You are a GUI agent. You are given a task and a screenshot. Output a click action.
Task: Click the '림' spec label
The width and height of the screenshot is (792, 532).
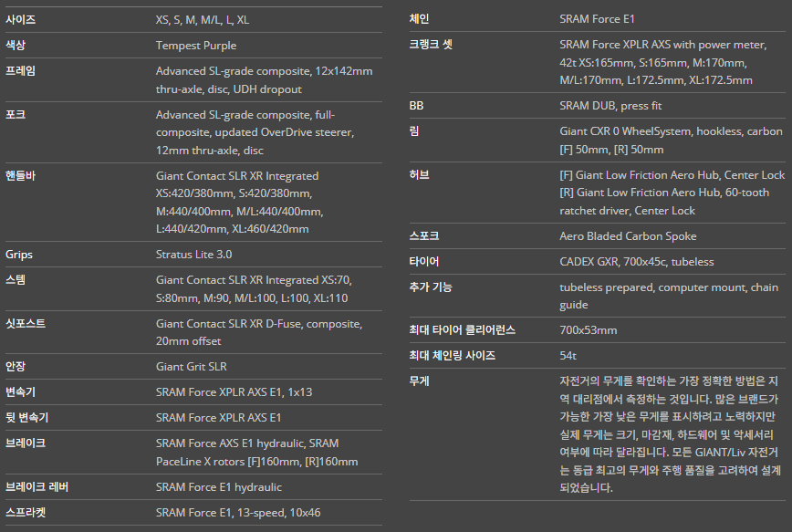point(413,131)
